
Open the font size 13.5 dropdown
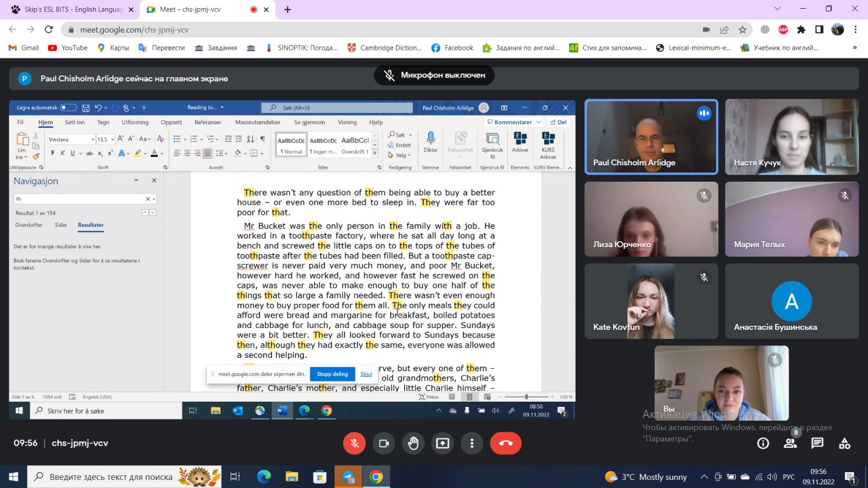[x=112, y=139]
